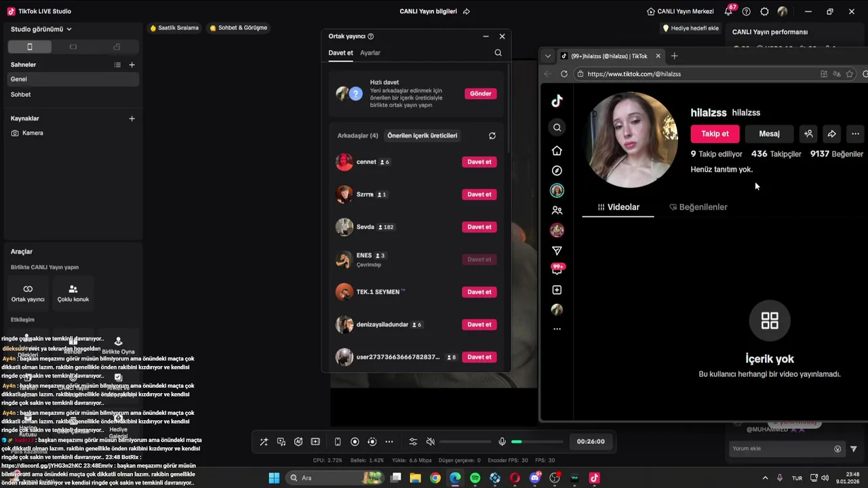Screen dimensions: 868x488
Task: Select the Genel scene
Action: 73,79
